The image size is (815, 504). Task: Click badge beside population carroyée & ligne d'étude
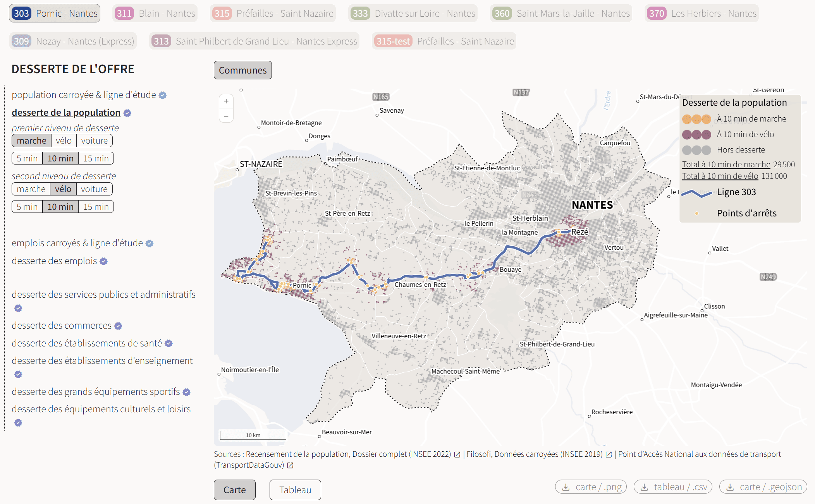163,95
